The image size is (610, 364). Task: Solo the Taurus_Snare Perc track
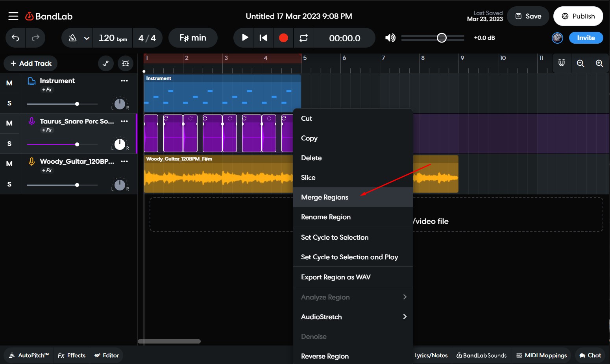[x=9, y=143]
